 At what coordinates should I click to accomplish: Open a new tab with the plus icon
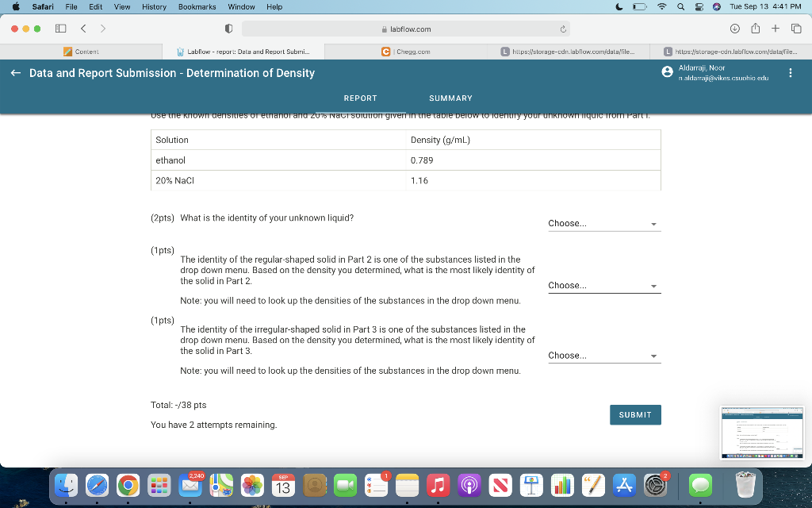pos(775,28)
